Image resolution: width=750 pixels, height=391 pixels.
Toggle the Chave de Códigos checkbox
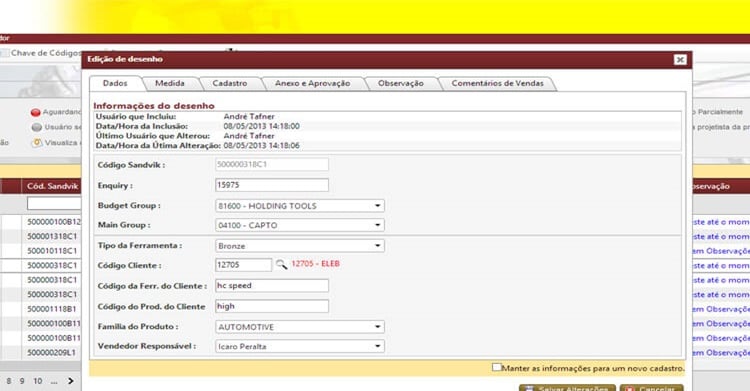[x=4, y=53]
